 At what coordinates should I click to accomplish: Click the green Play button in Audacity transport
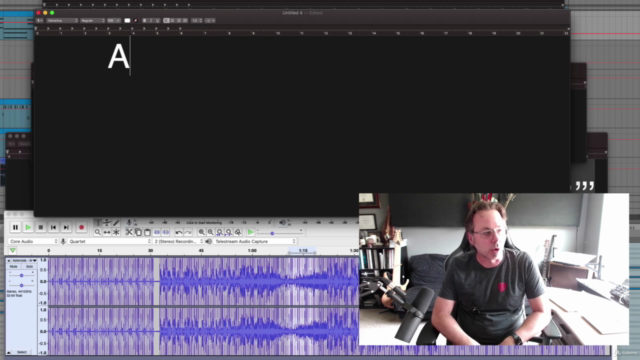point(28,227)
